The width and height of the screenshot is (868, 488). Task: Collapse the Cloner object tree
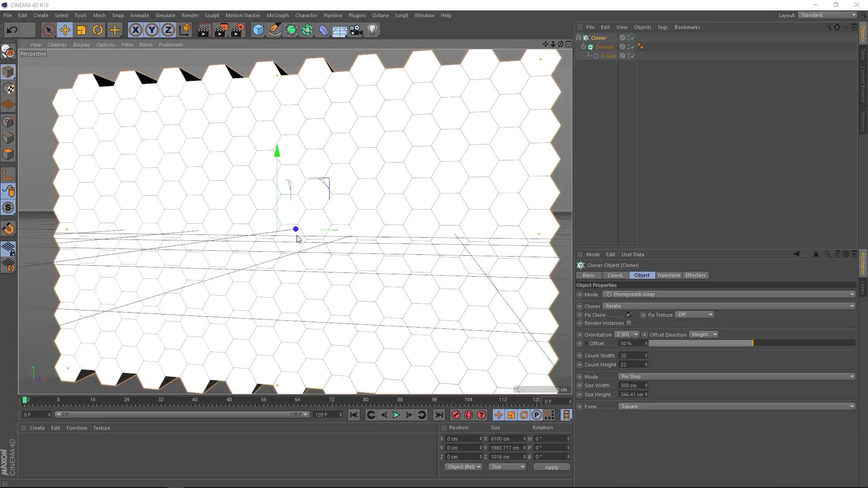pyautogui.click(x=579, y=38)
